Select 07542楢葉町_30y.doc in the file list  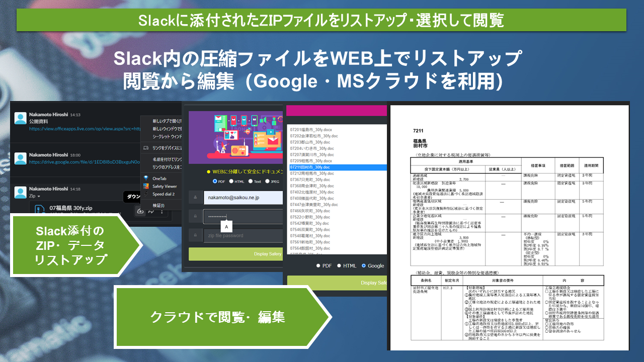309,223
